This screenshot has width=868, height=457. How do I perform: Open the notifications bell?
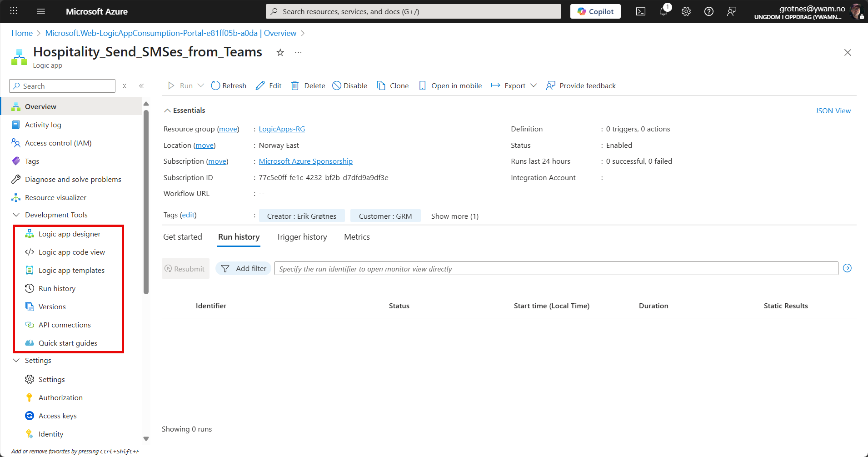pyautogui.click(x=663, y=11)
